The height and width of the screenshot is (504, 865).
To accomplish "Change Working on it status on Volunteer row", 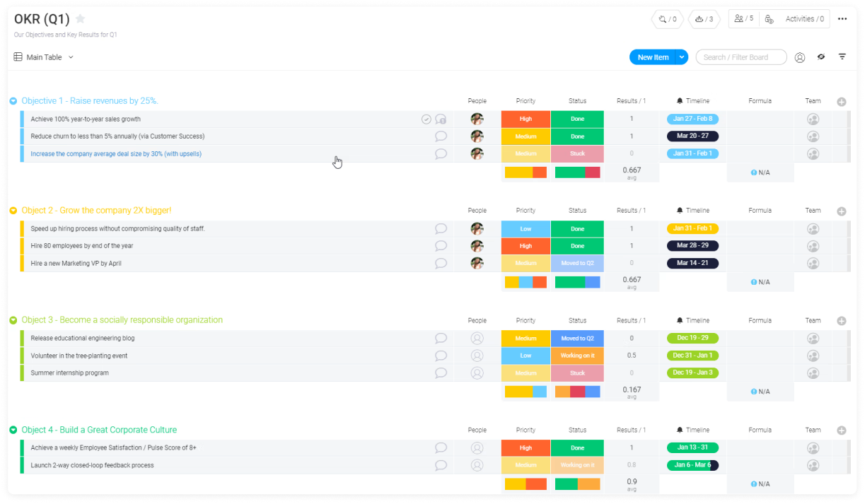I will tap(577, 356).
